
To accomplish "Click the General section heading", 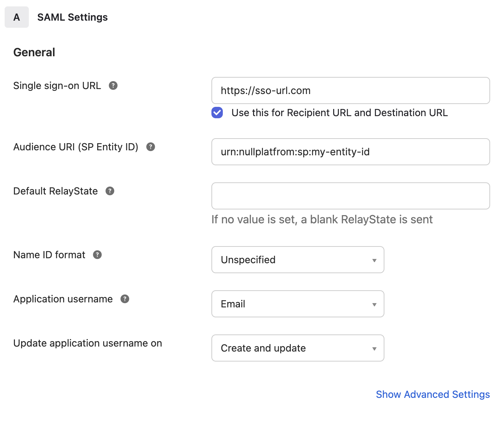I will point(34,52).
